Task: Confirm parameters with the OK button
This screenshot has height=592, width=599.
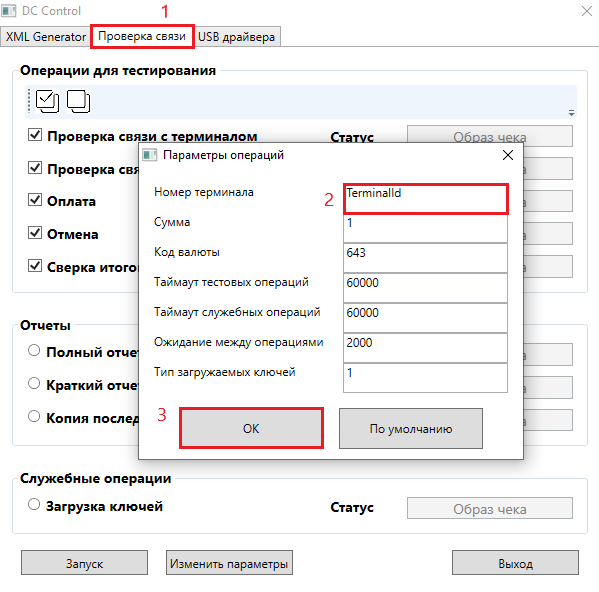Action: pyautogui.click(x=251, y=428)
